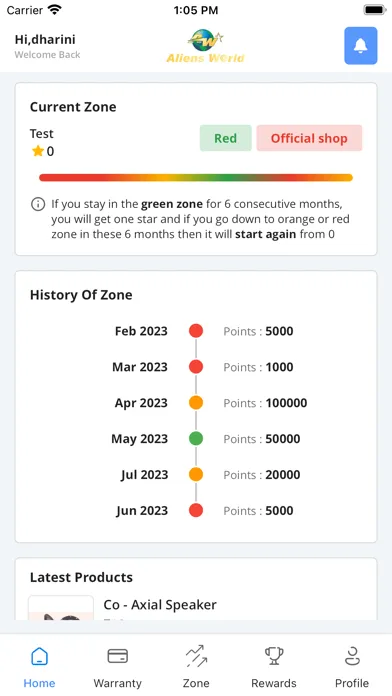Viewport: 392px width, 696px height.
Task: Open the Profile person icon
Action: coord(352,656)
